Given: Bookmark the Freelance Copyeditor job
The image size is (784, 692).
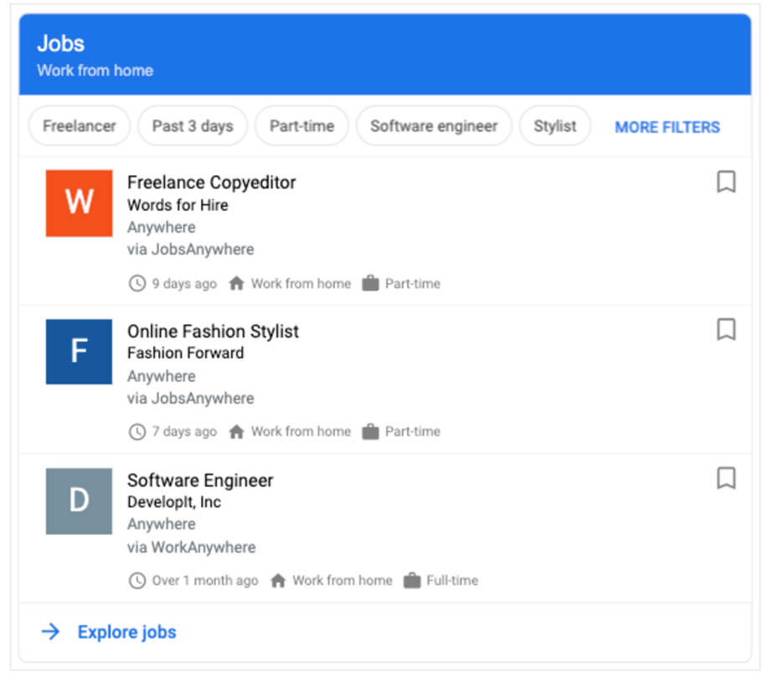Looking at the screenshot, I should point(725,182).
